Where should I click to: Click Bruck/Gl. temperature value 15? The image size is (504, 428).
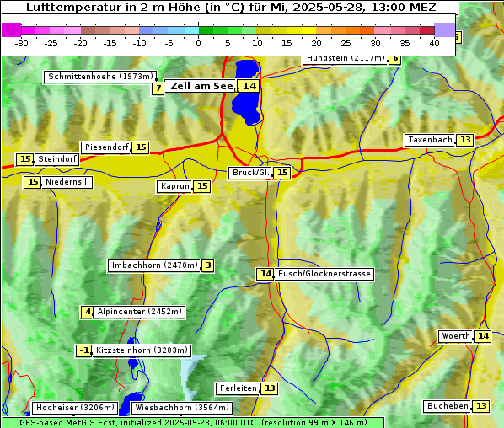tap(282, 173)
